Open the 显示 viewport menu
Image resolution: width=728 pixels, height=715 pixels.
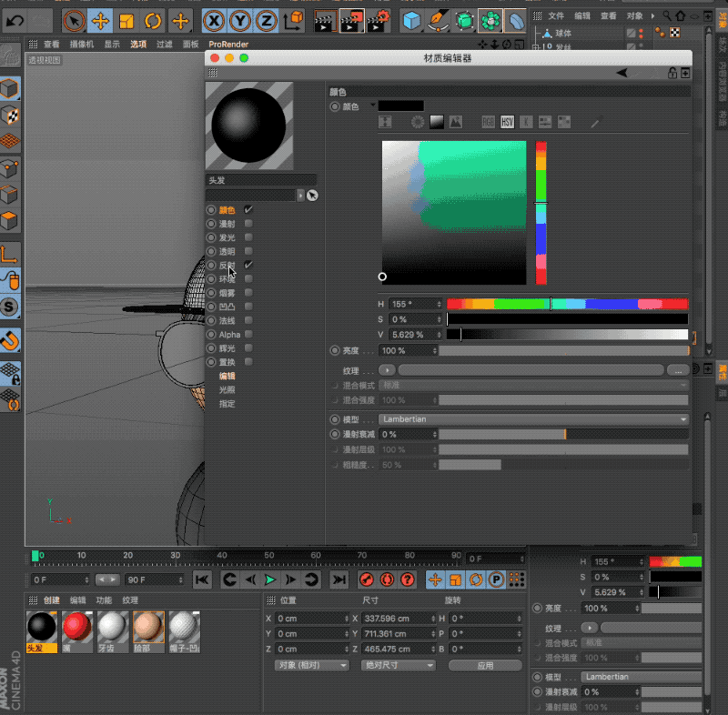point(112,44)
